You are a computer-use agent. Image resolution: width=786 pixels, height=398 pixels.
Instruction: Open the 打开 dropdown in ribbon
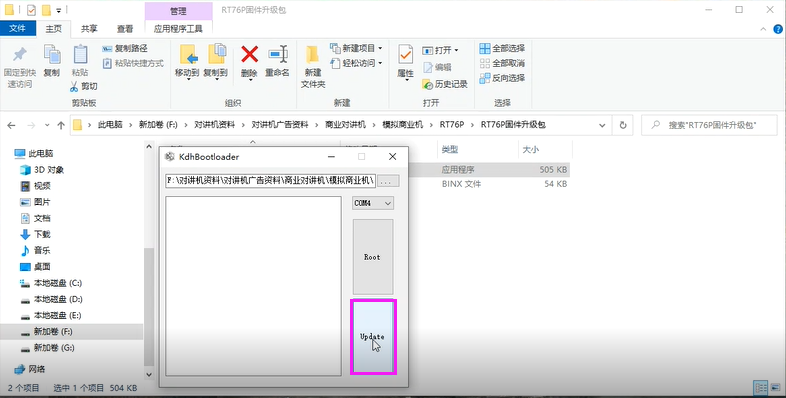point(440,50)
